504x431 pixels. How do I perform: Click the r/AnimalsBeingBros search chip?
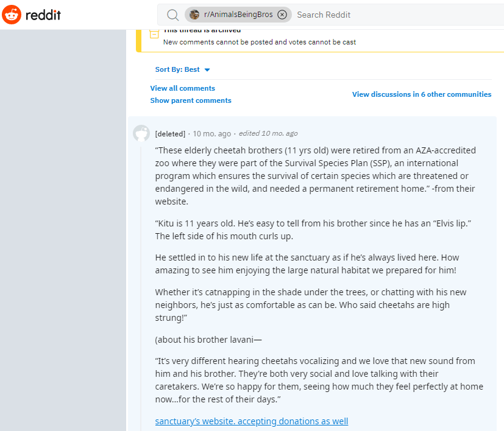tap(238, 15)
